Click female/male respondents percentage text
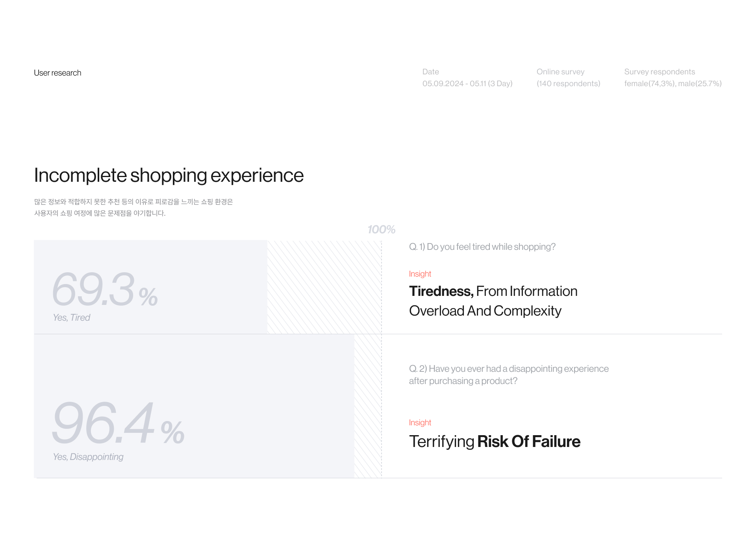 [673, 83]
